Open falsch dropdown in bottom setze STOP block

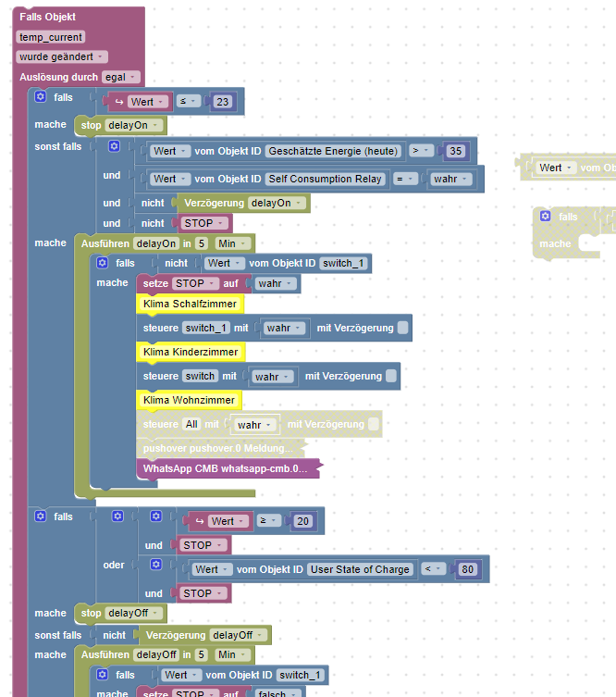278,693
